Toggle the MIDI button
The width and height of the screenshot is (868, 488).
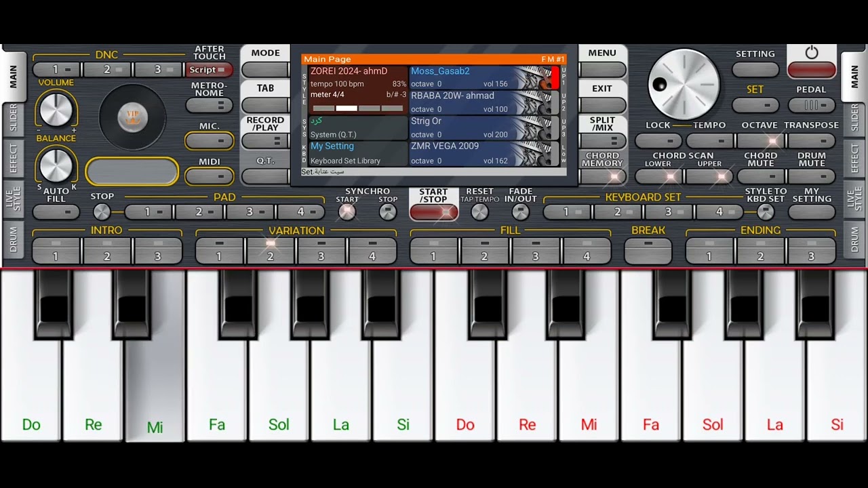click(x=209, y=176)
